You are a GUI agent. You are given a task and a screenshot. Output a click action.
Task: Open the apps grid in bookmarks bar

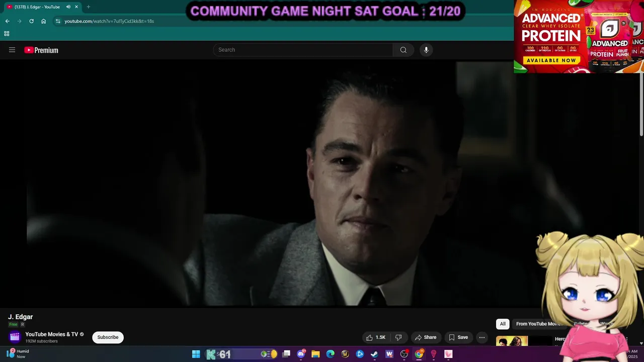[7, 34]
